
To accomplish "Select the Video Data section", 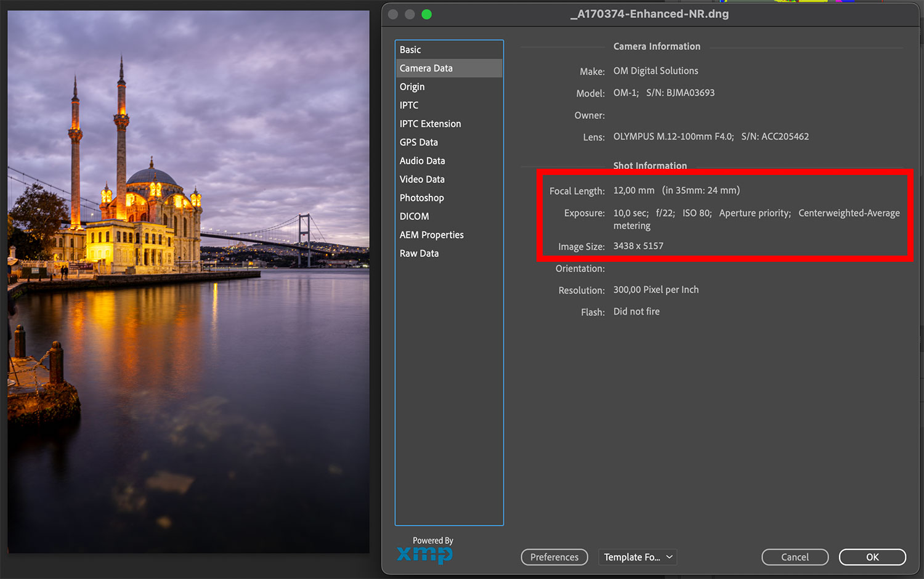I will click(422, 179).
